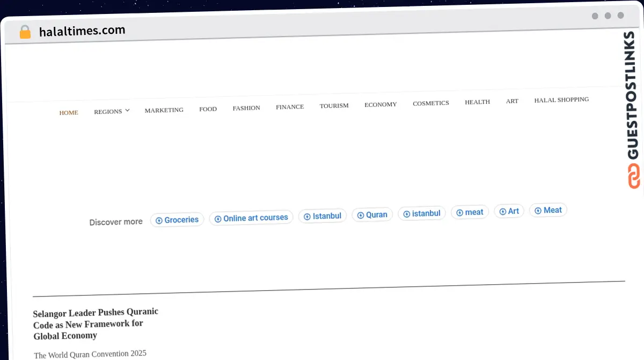Screen dimensions: 644x360
Task: Open the ECONOMY section
Action: click(x=380, y=104)
